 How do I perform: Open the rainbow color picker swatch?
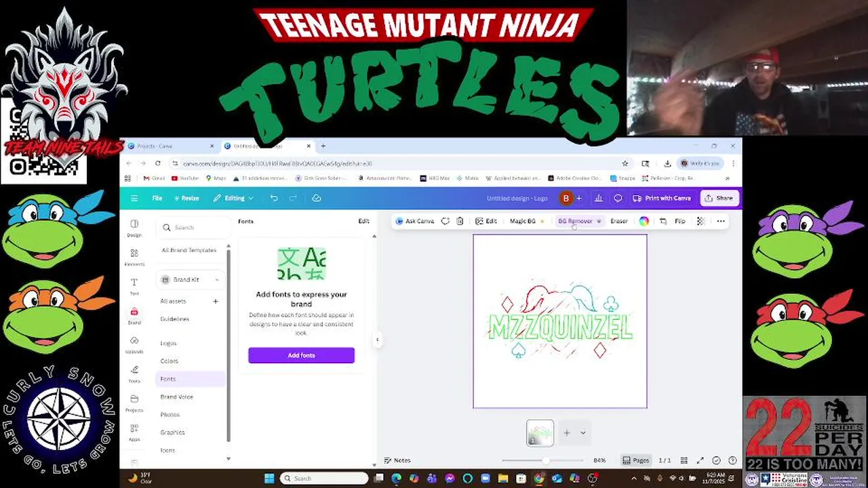[644, 221]
